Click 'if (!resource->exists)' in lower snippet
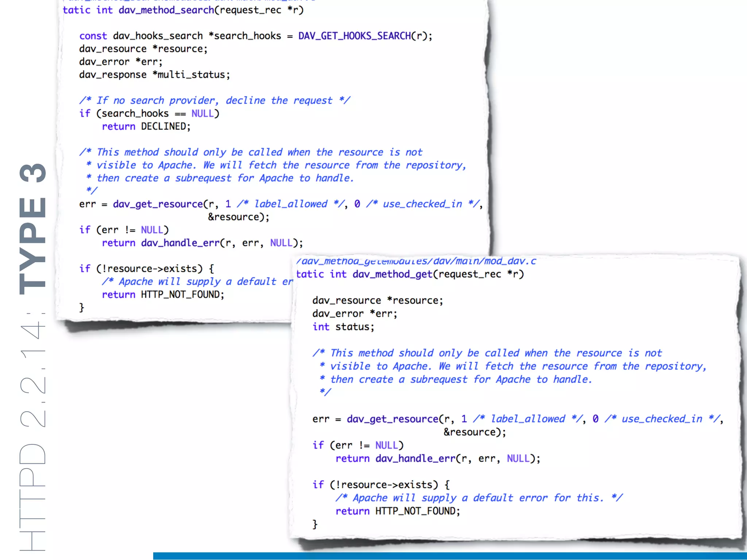747x560 pixels. coord(381,485)
